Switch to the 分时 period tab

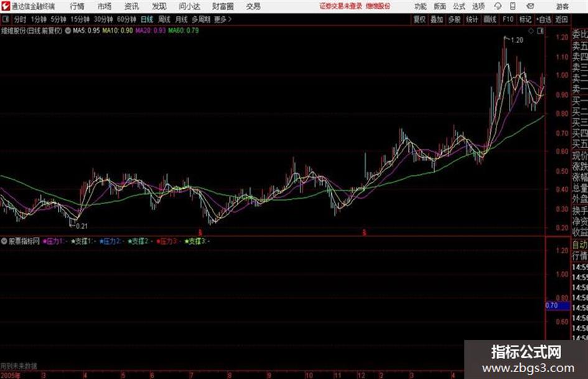coord(20,19)
